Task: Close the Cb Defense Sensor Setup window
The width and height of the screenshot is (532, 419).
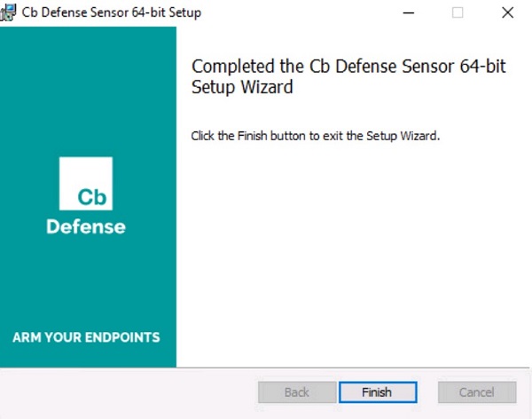Action: coord(507,12)
